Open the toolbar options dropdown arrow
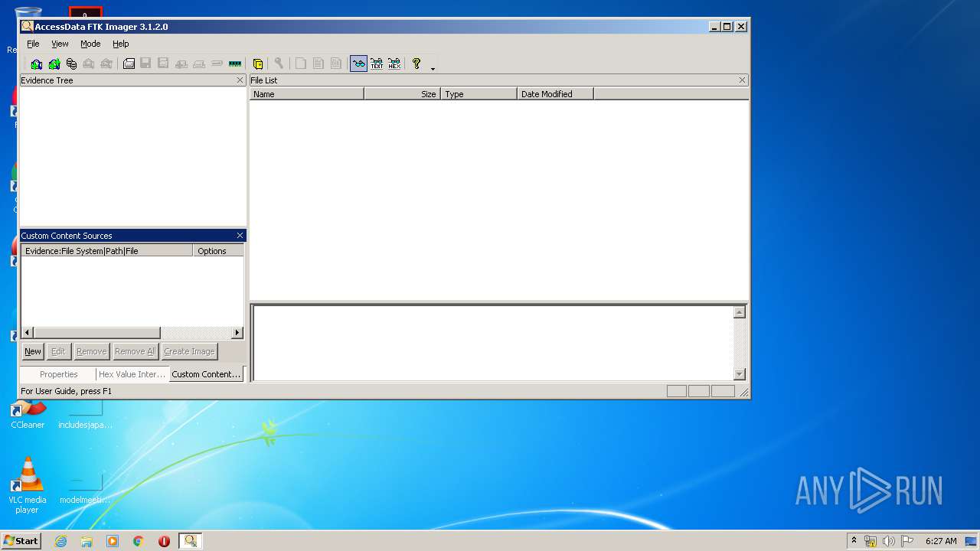The width and height of the screenshot is (980, 551). pyautogui.click(x=433, y=68)
